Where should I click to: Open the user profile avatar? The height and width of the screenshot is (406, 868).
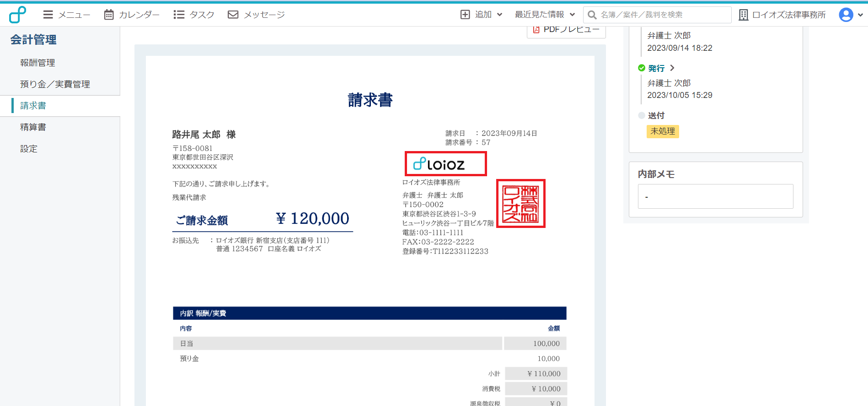846,15
